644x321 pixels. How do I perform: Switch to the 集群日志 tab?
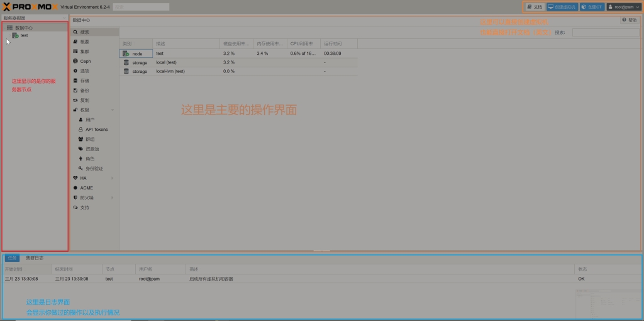[35, 258]
